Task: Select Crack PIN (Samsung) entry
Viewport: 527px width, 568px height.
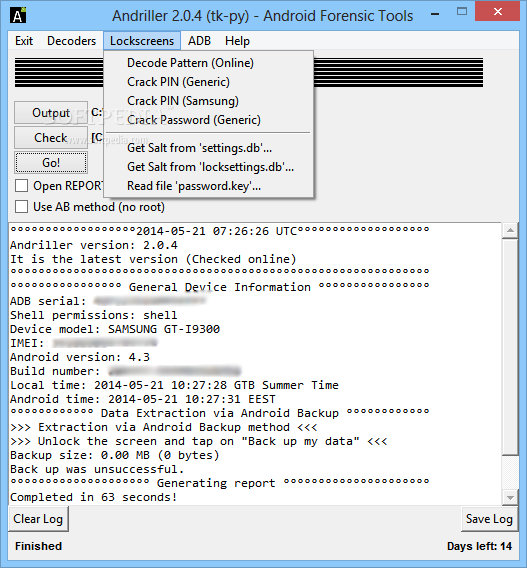Action: tap(208, 101)
